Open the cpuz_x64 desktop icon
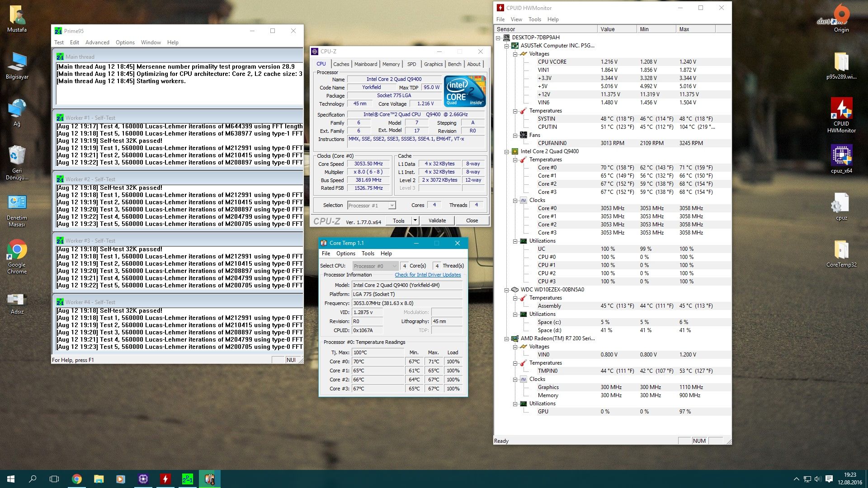 pyautogui.click(x=841, y=156)
